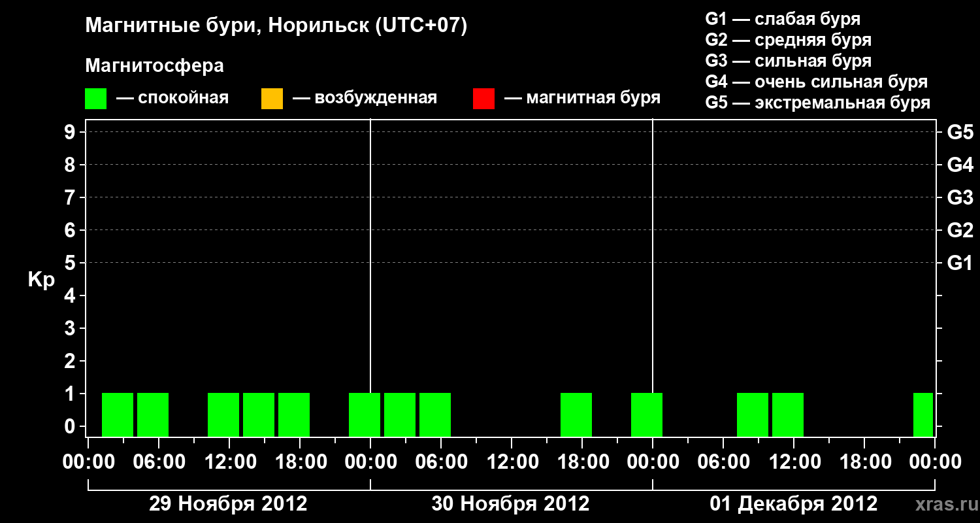Click the '01 Декабря 2012' date label
980x523 pixels.
794,504
